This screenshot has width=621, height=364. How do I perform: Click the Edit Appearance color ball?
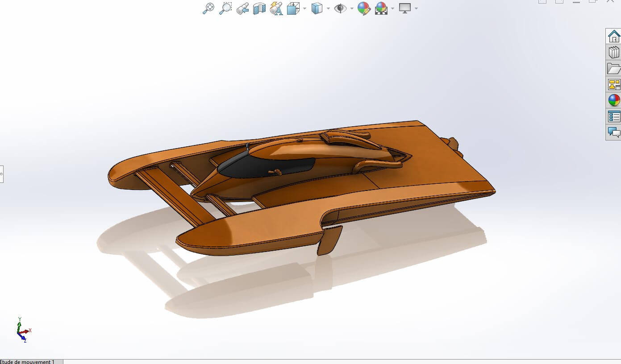(x=364, y=8)
